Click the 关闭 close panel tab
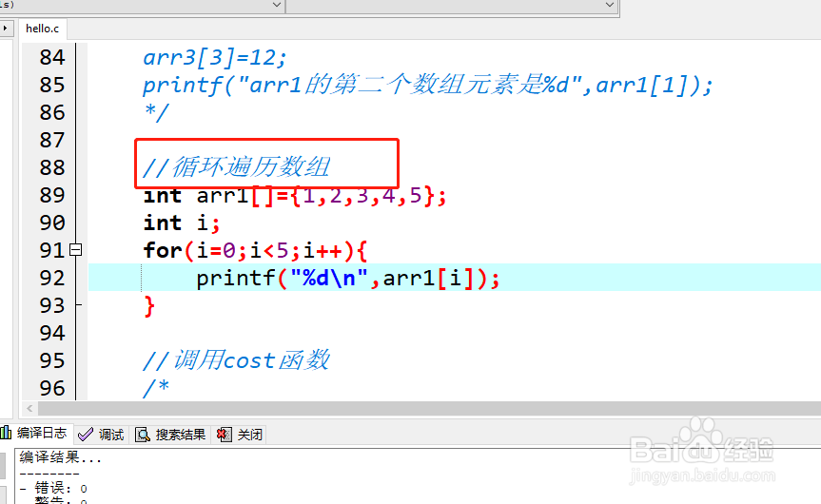 pos(240,435)
